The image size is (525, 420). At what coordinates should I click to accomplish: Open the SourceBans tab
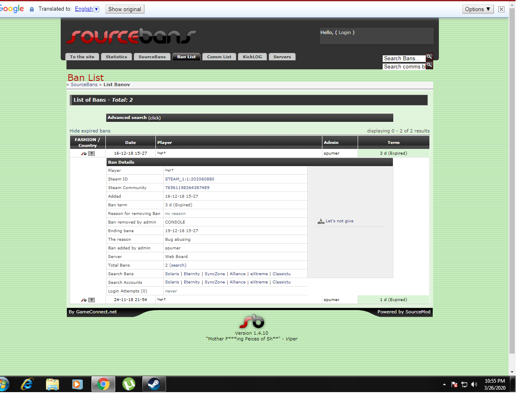(x=152, y=57)
